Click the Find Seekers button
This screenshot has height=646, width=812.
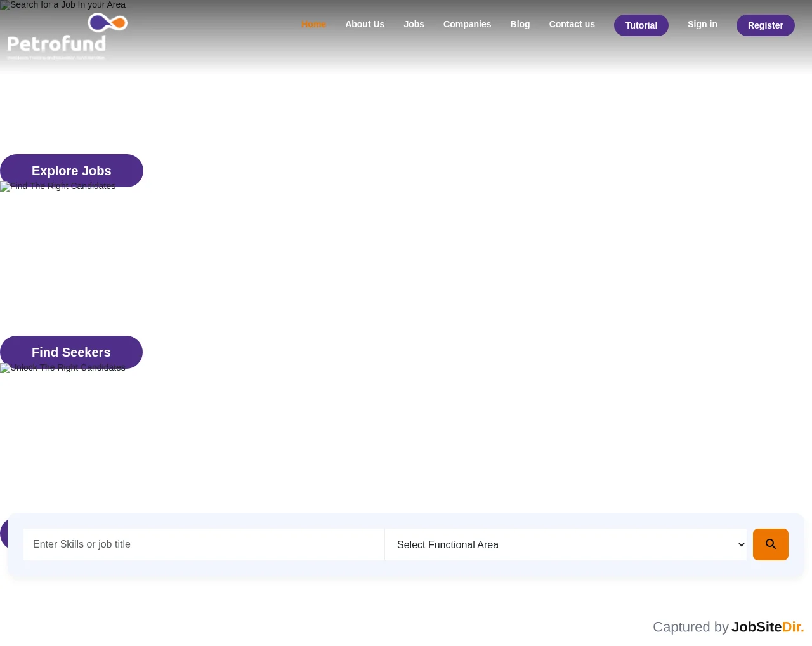71,352
